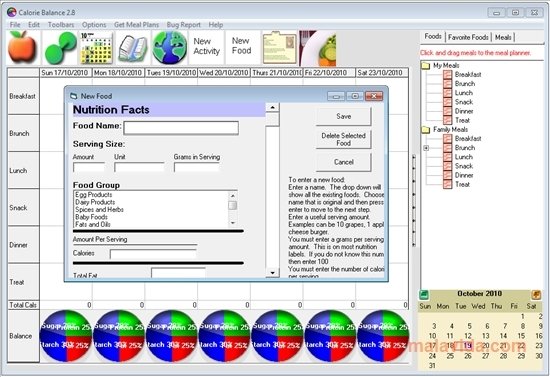Viewport: 550px width, 377px height.
Task: Expand the Family Meals Brunch tree node
Action: click(426, 148)
